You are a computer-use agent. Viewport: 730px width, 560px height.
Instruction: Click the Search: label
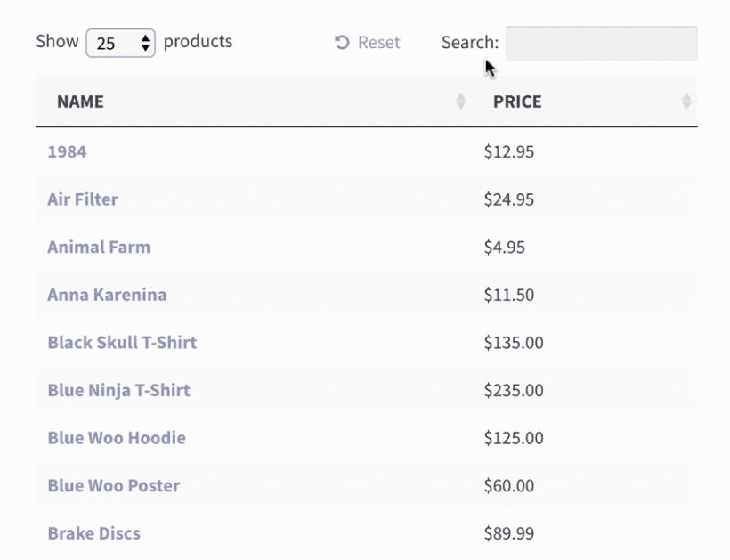[x=470, y=43]
